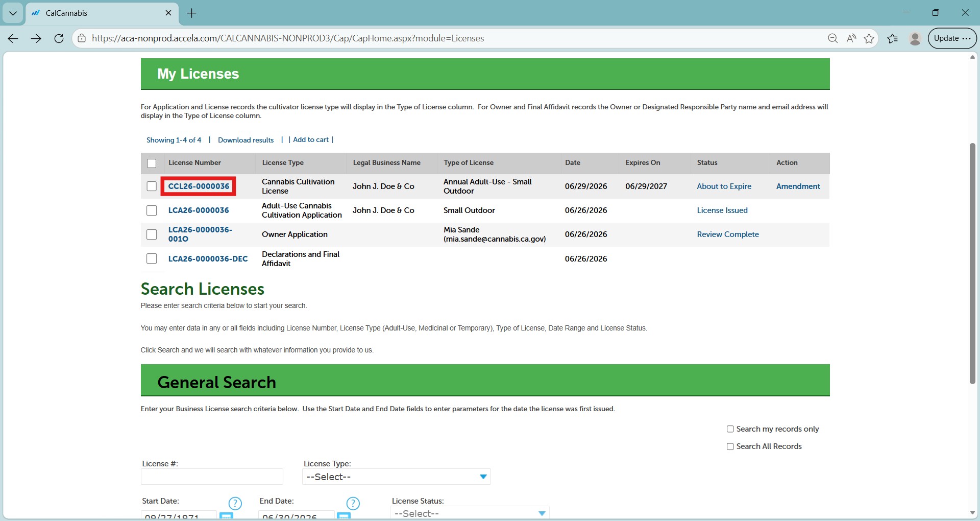Screen dimensions: 980x521
Task: View site information lock icon
Action: pos(82,38)
